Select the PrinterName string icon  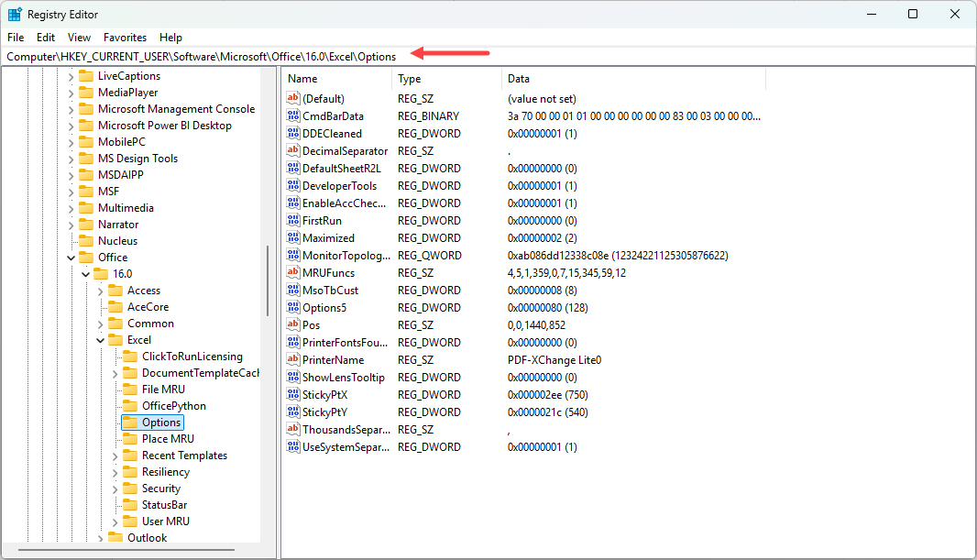[x=293, y=359]
